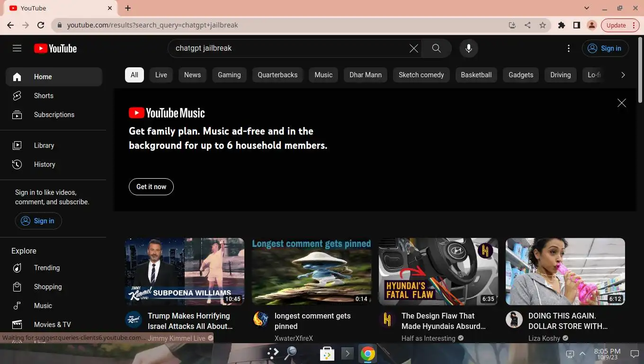Open the YouTube settings three-dot menu
Viewport: 644px width, 364px height.
pos(569,48)
